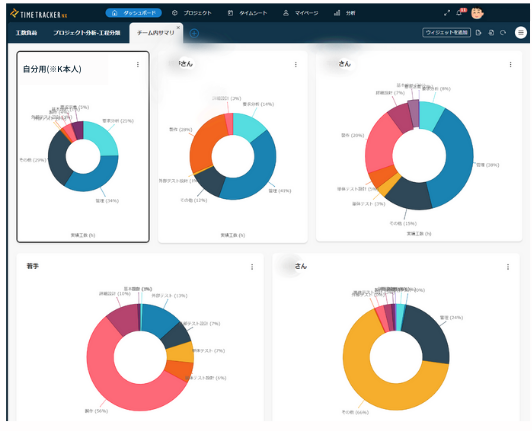Click the refresh icon in the tab bar

503,33
